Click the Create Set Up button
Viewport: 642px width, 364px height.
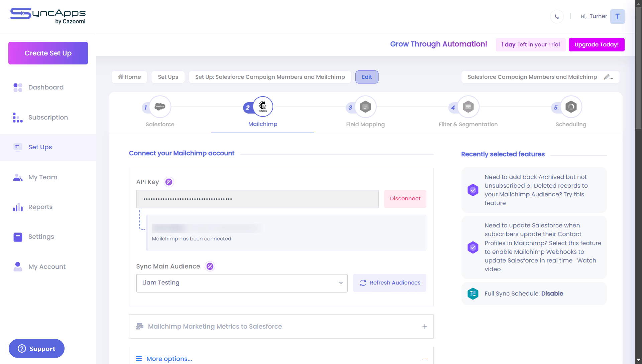pyautogui.click(x=48, y=53)
